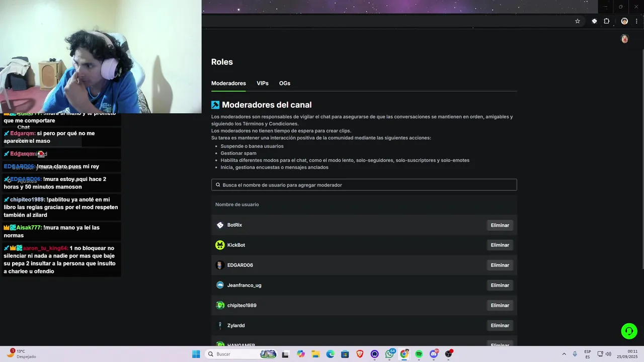
Task: Click the 'Suspende o banea usuarios' bullet
Action: [x=252, y=146]
